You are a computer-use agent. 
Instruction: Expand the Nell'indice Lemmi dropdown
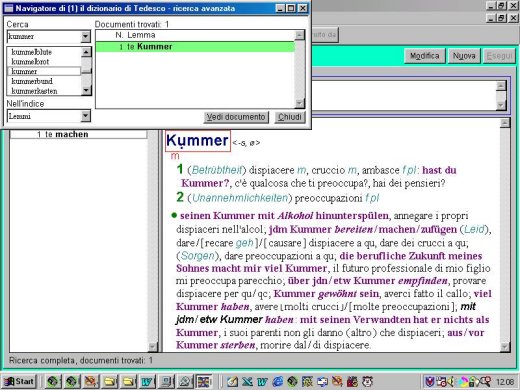[x=86, y=116]
